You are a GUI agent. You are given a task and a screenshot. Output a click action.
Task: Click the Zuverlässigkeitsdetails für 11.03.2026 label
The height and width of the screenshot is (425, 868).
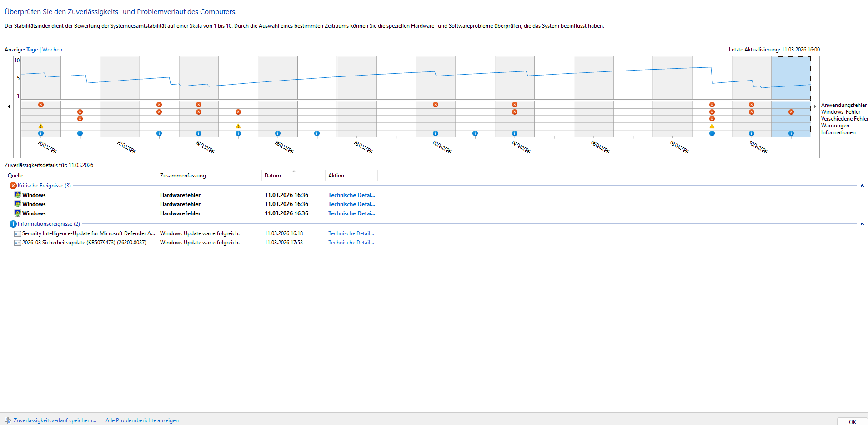click(x=49, y=165)
